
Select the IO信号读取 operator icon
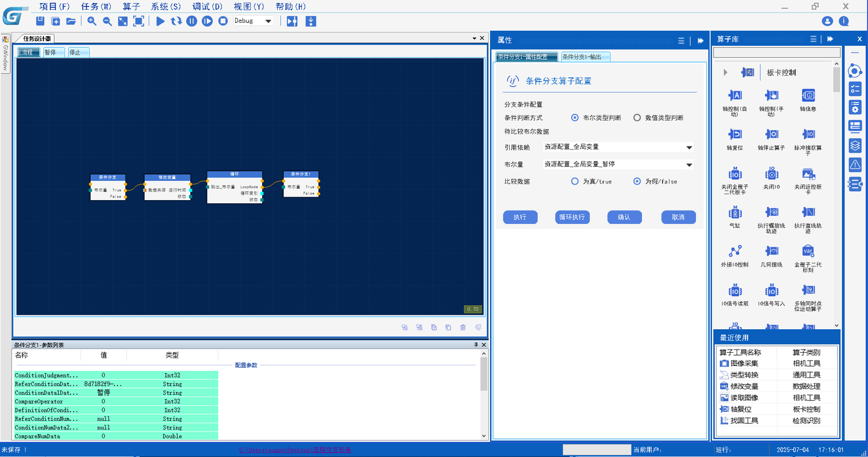click(735, 290)
